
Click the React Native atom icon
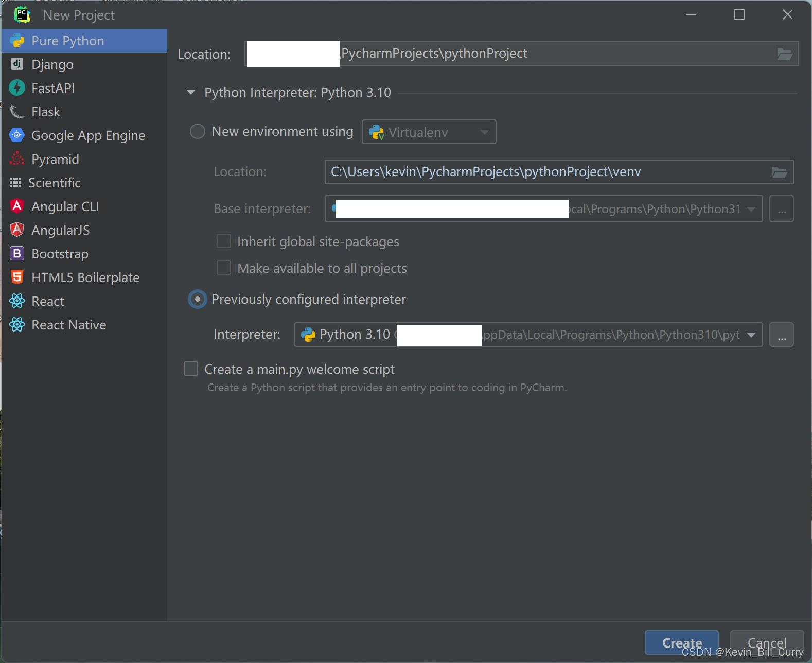(17, 324)
